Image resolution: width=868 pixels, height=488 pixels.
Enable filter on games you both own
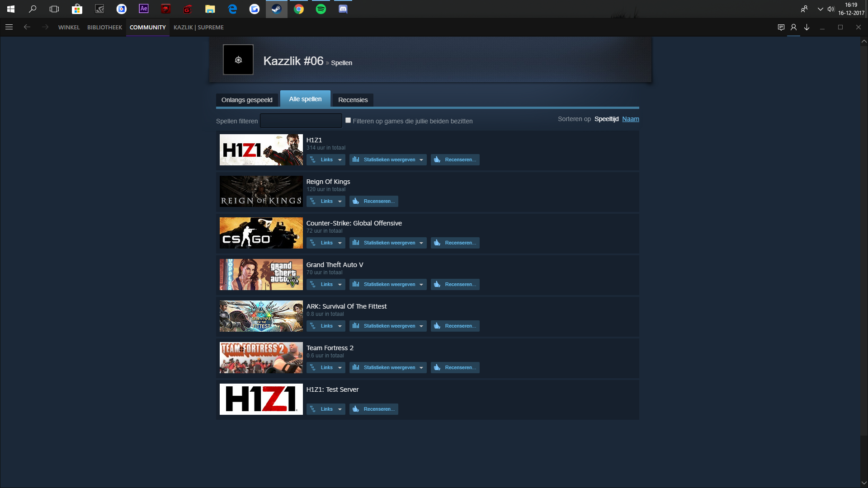click(x=348, y=120)
